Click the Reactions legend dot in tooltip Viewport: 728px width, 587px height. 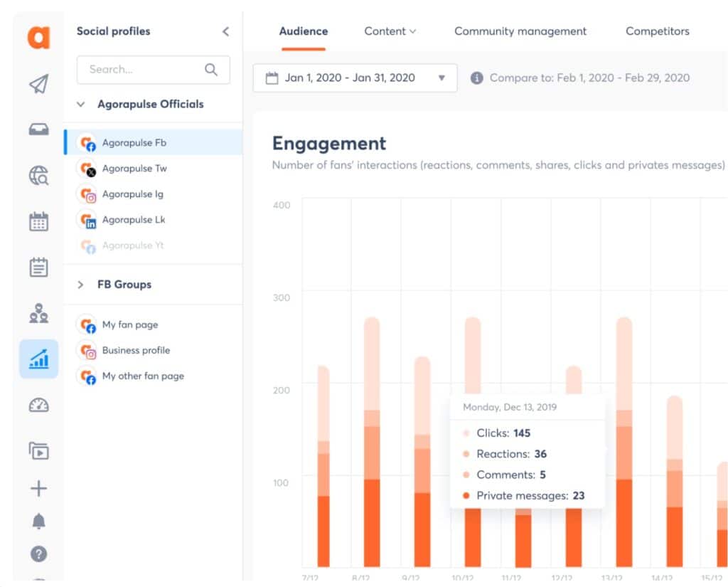click(466, 454)
